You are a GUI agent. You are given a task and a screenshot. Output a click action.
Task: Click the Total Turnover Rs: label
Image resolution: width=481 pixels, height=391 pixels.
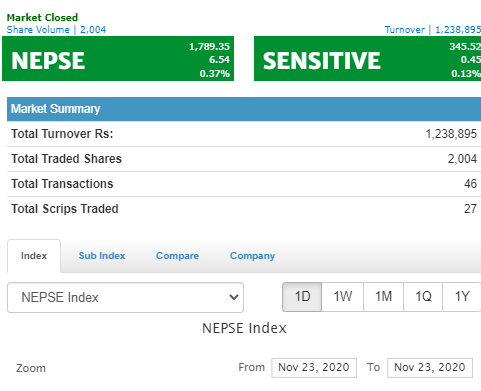62,134
